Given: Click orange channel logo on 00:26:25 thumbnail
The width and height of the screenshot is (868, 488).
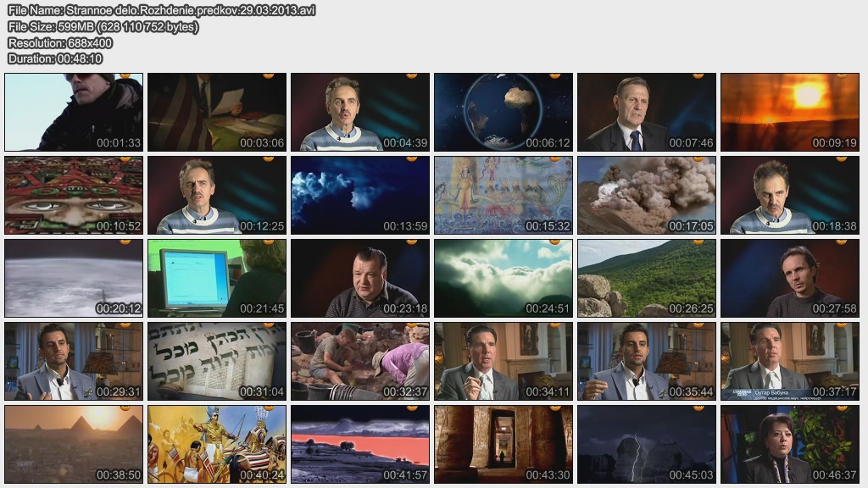Looking at the screenshot, I should click(698, 241).
